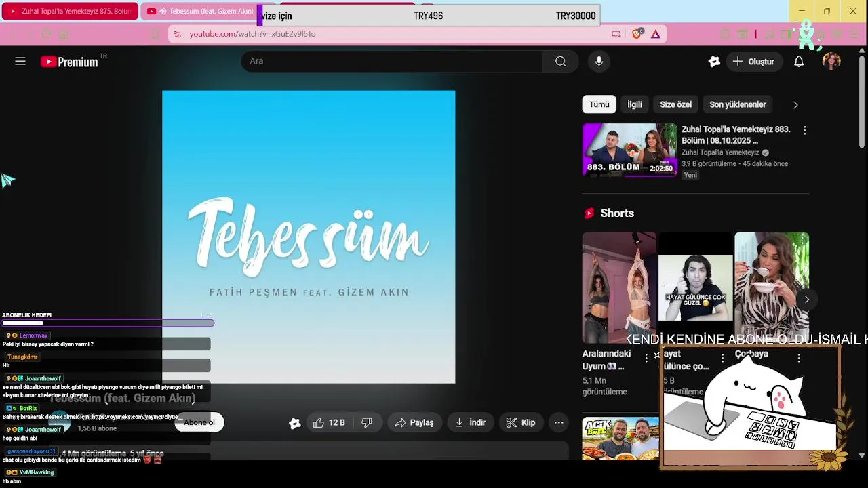The width and height of the screenshot is (868, 488).
Task: Click the '45 dakika önce' upload time text
Action: (765, 163)
